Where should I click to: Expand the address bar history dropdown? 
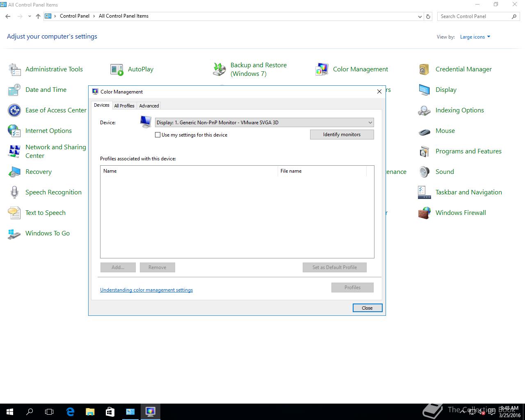(420, 16)
